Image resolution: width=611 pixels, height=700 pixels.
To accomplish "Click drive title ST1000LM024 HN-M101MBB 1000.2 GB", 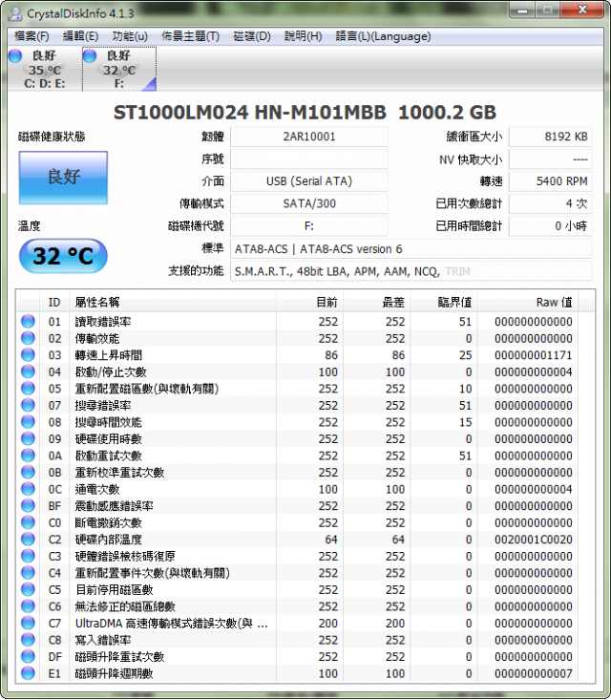I will click(305, 113).
